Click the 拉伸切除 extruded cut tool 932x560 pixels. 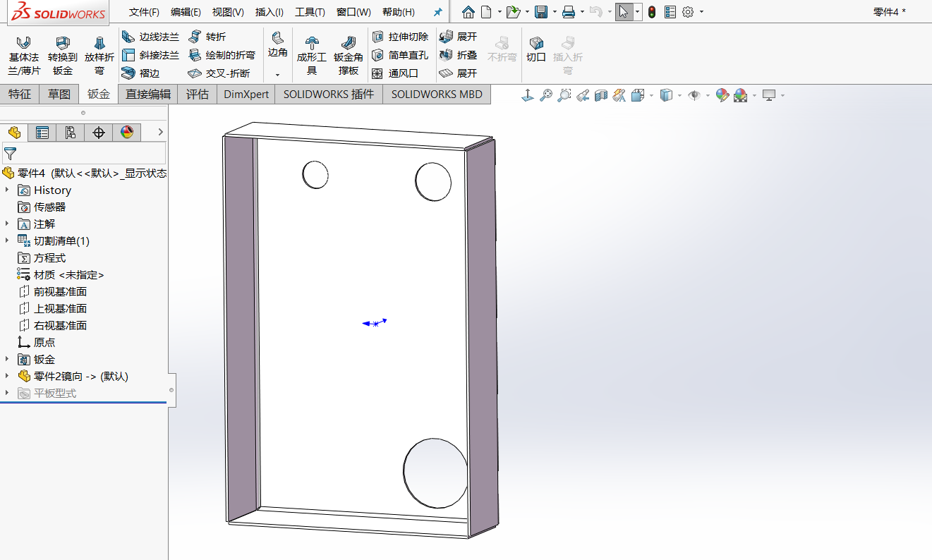tap(400, 37)
